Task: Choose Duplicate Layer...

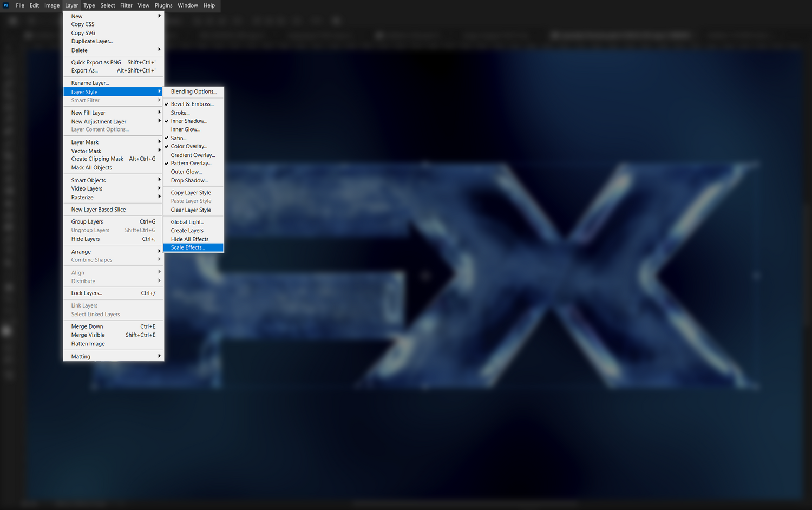Action: coord(113,41)
